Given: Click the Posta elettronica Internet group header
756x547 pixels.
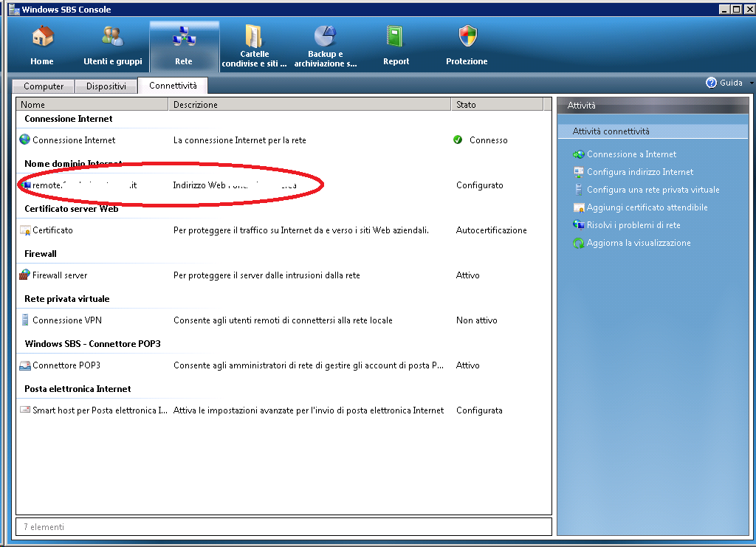Looking at the screenshot, I should pos(78,389).
